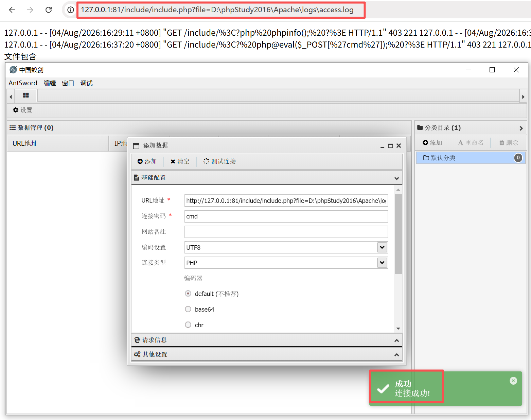Click the form scrollbar up arrow
This screenshot has width=531, height=420.
click(x=398, y=190)
